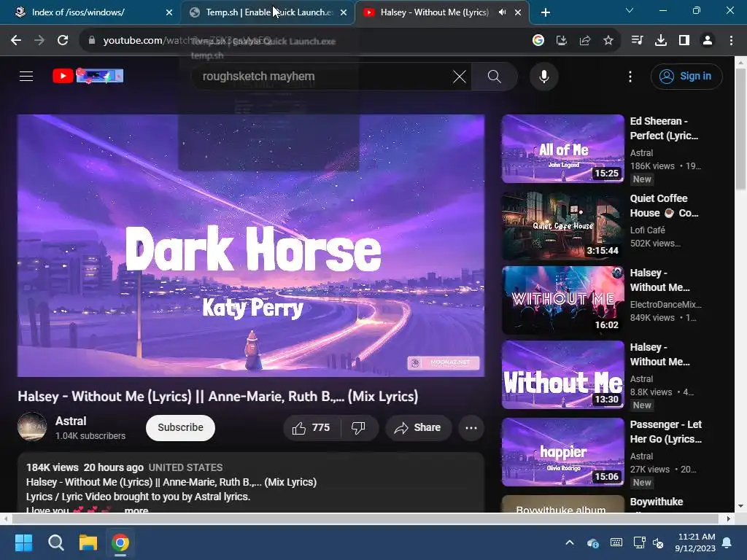Click Sign in button

click(x=686, y=76)
